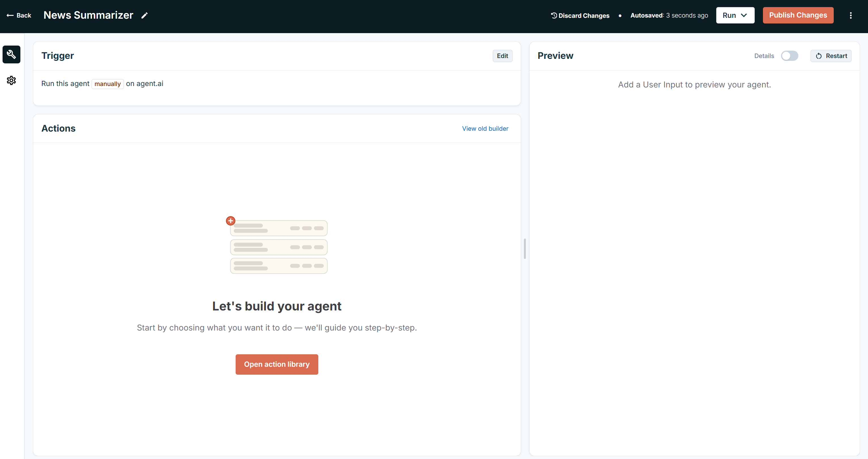Image resolution: width=868 pixels, height=459 pixels.
Task: Click the history icon beside Discard Changes
Action: coord(554,15)
